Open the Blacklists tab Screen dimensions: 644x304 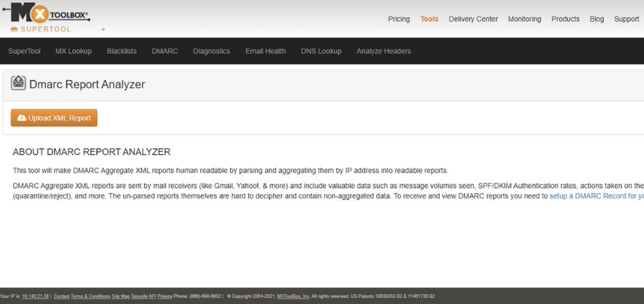click(x=121, y=51)
